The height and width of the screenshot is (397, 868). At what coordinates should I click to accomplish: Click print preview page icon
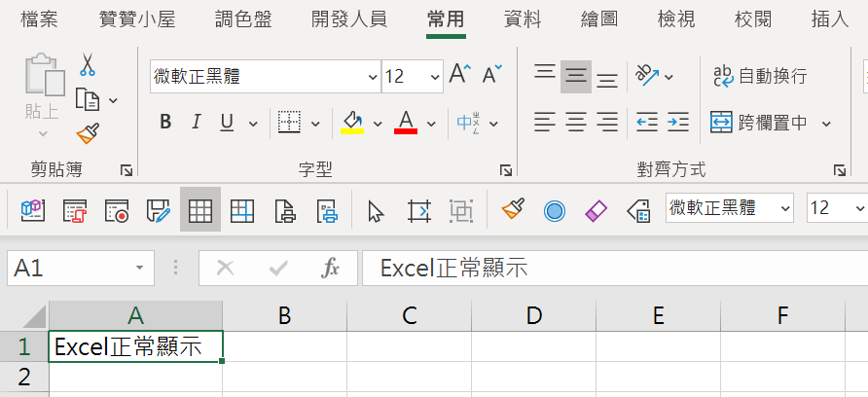tap(284, 210)
